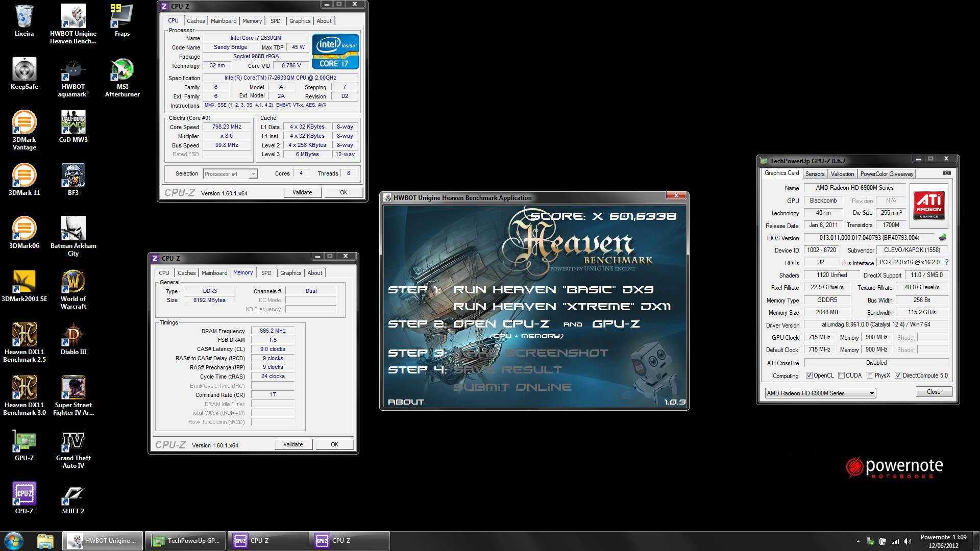The width and height of the screenshot is (980, 551).
Task: Click OK in bottom CPU-Z window
Action: click(334, 444)
